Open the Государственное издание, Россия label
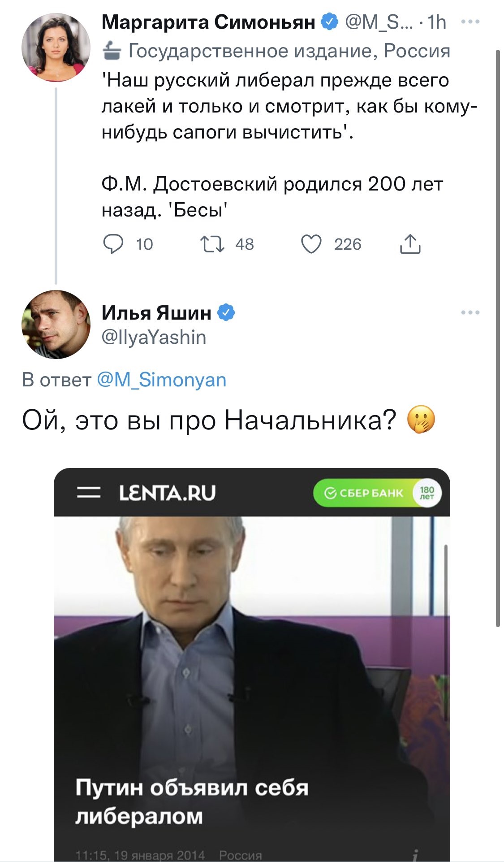 point(289,51)
